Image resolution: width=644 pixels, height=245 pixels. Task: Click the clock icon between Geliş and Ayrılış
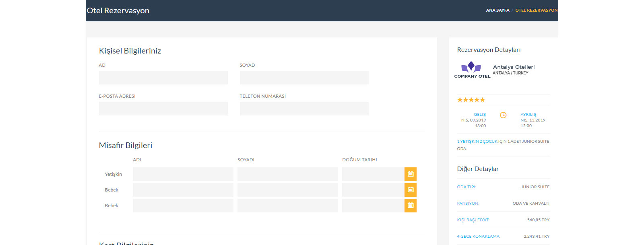coord(503,115)
